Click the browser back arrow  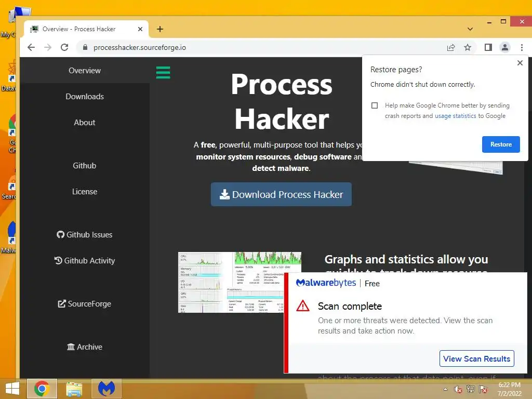pyautogui.click(x=31, y=47)
